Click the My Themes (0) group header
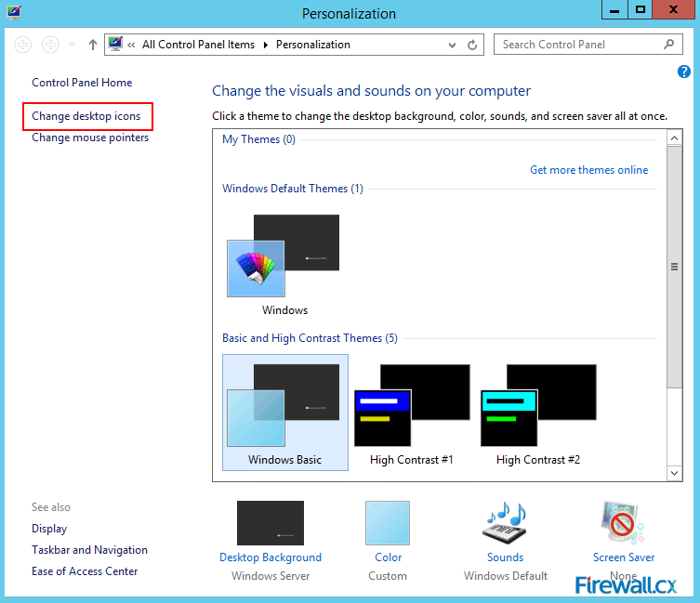The image size is (700, 603). point(258,139)
